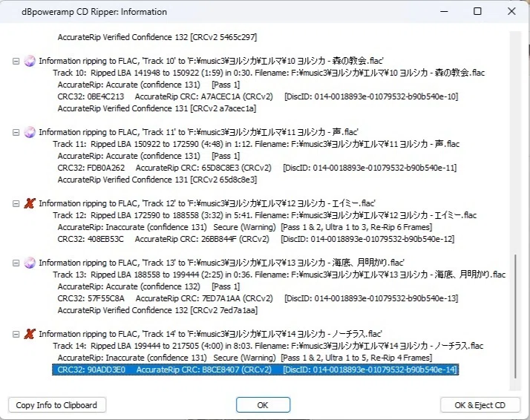The image size is (530, 420).
Task: Select 'Information ripping to FLAC, Track 13' header row
Action: [221, 263]
